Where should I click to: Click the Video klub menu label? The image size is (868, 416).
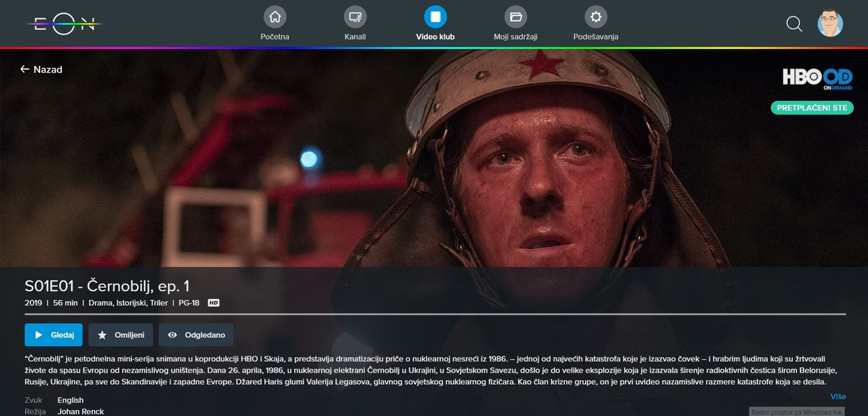(x=435, y=37)
